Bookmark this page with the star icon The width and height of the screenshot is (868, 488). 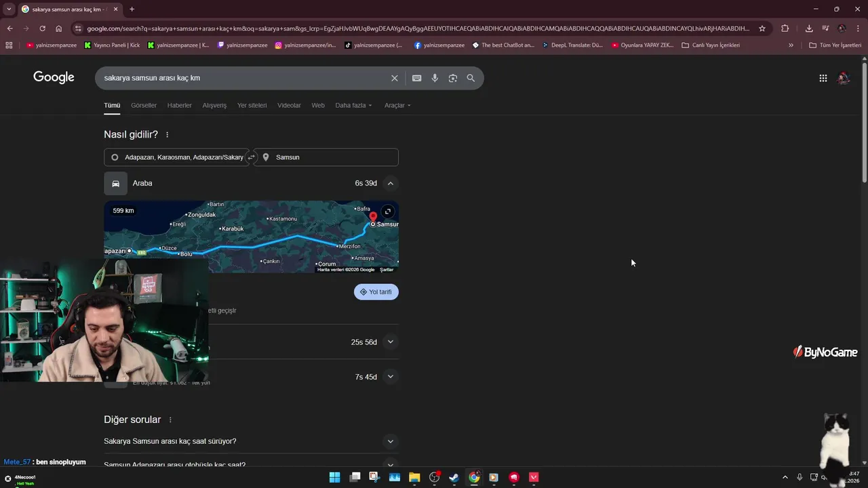(762, 28)
